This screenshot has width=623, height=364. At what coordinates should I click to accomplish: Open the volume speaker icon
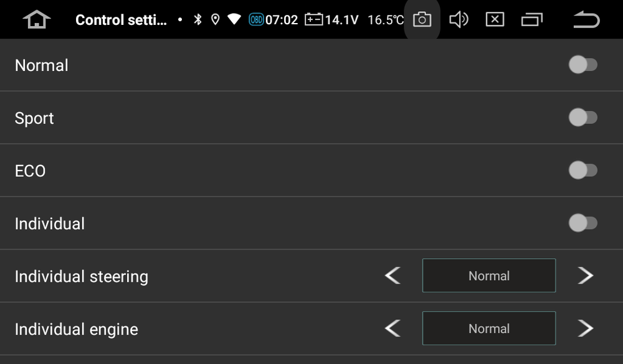click(459, 19)
